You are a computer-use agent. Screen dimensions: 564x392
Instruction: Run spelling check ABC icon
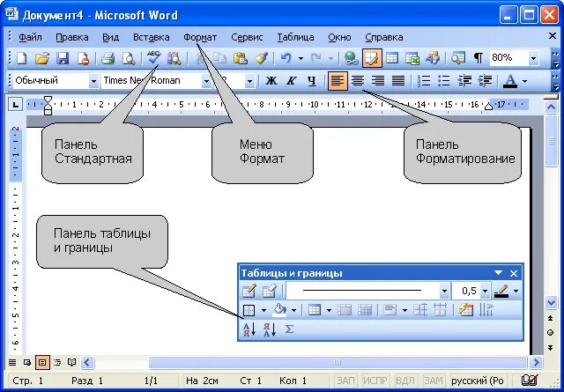[x=153, y=58]
